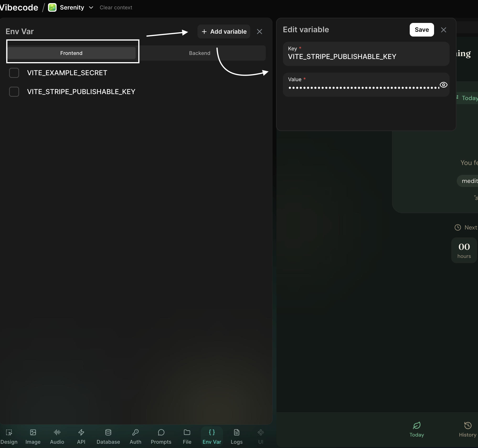The width and height of the screenshot is (478, 448).
Task: Check the VITE_EXAMPLE_SECRET checkbox
Action: (14, 73)
